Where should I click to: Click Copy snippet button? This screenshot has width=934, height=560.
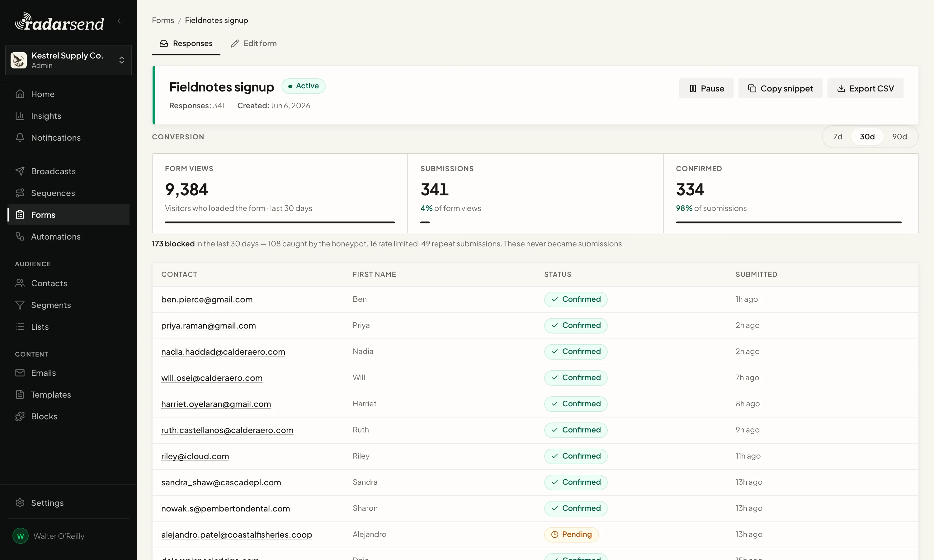[780, 88]
